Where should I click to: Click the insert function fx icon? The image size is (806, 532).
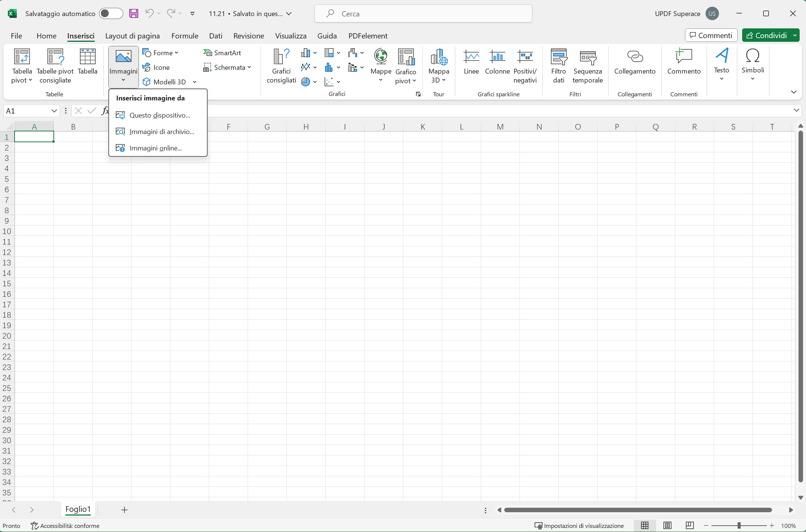point(105,111)
